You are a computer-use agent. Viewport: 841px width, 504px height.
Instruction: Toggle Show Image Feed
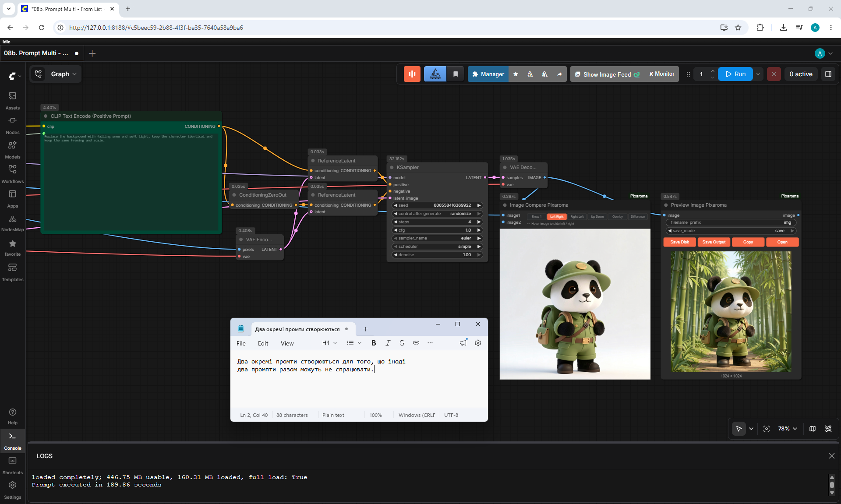pyautogui.click(x=607, y=74)
